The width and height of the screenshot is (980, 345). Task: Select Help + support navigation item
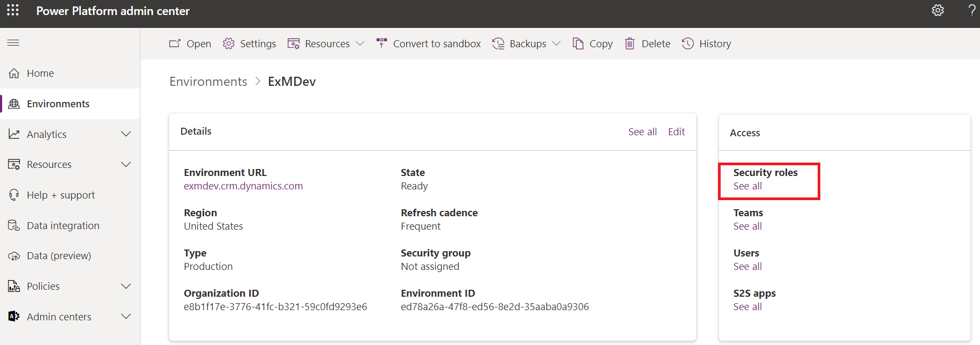[70, 195]
